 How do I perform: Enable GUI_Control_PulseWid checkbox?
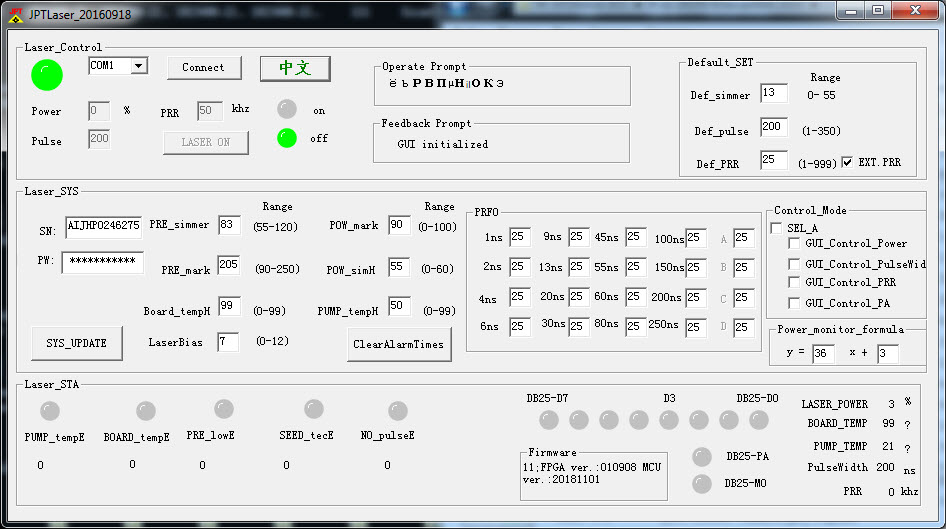[x=795, y=264]
